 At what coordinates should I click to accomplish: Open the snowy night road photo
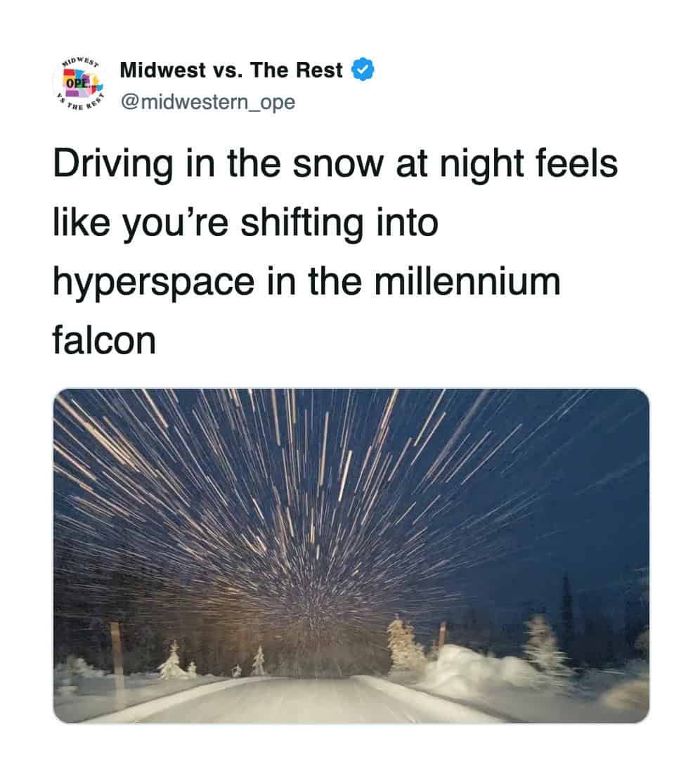coord(351,556)
